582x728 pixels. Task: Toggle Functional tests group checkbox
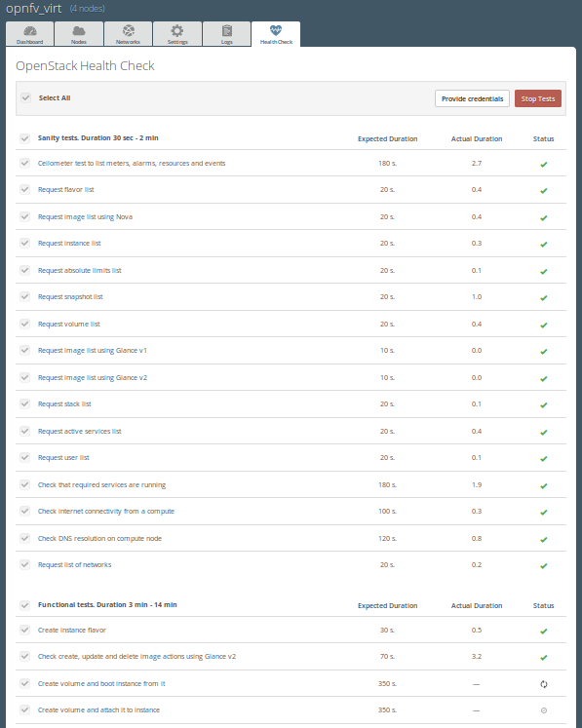click(x=24, y=605)
